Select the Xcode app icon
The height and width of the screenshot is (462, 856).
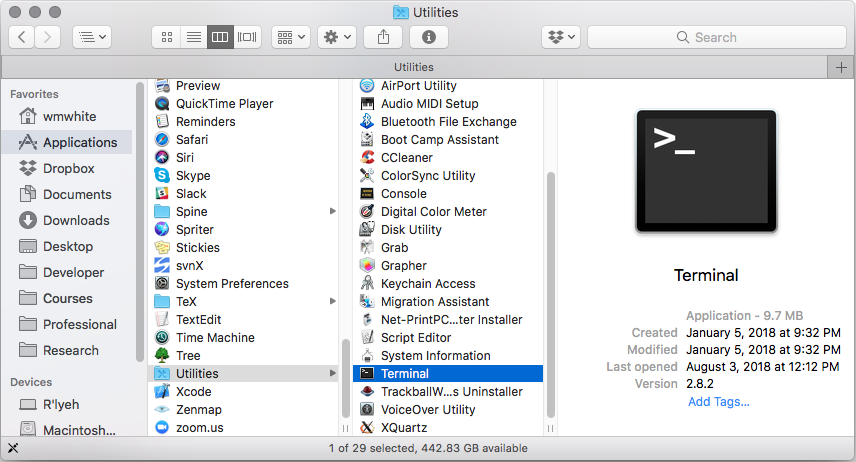[x=162, y=392]
